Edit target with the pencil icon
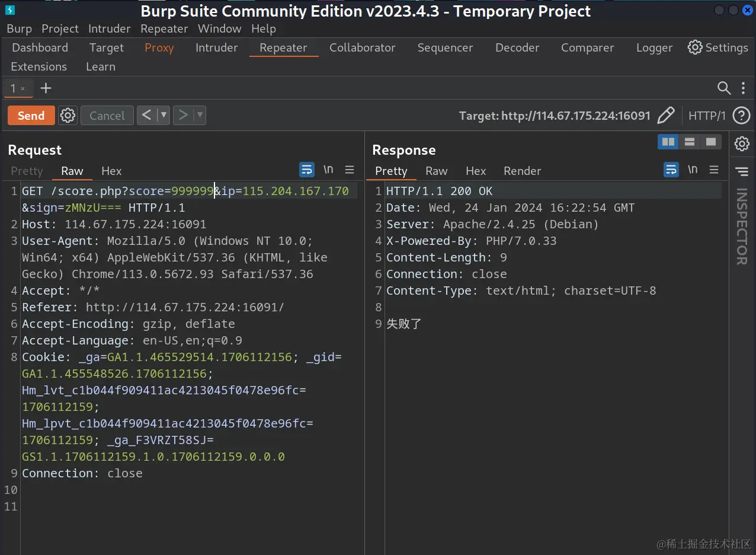The width and height of the screenshot is (756, 555). pyautogui.click(x=666, y=115)
